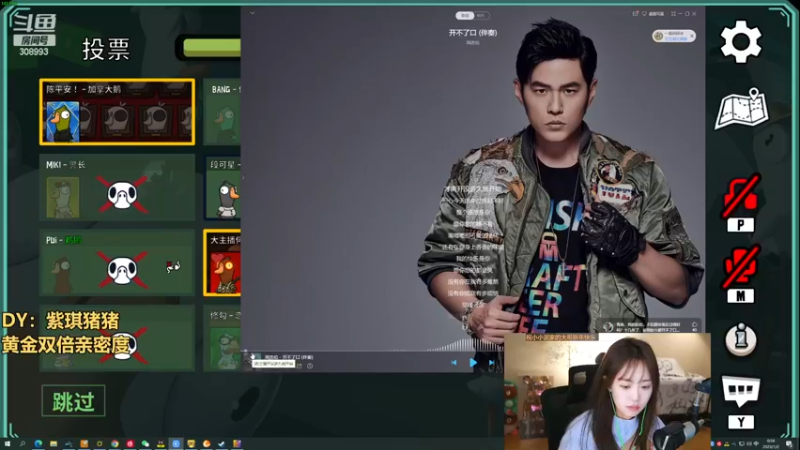Viewport: 800px width, 450px height.
Task: Select the PUI player card
Action: coord(117,263)
